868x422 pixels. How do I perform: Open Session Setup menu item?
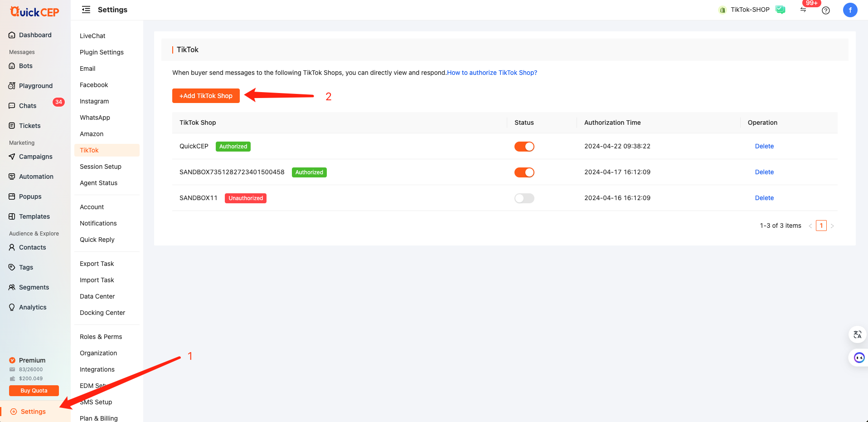(x=101, y=167)
